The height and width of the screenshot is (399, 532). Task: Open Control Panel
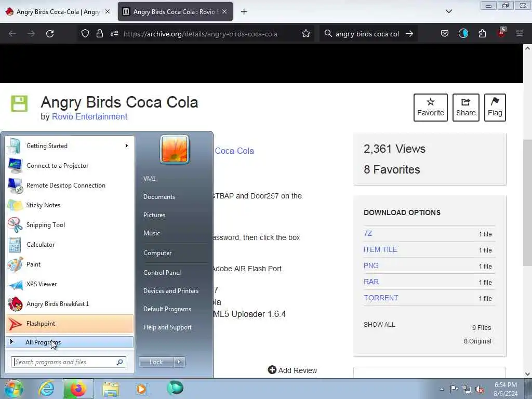[162, 273]
